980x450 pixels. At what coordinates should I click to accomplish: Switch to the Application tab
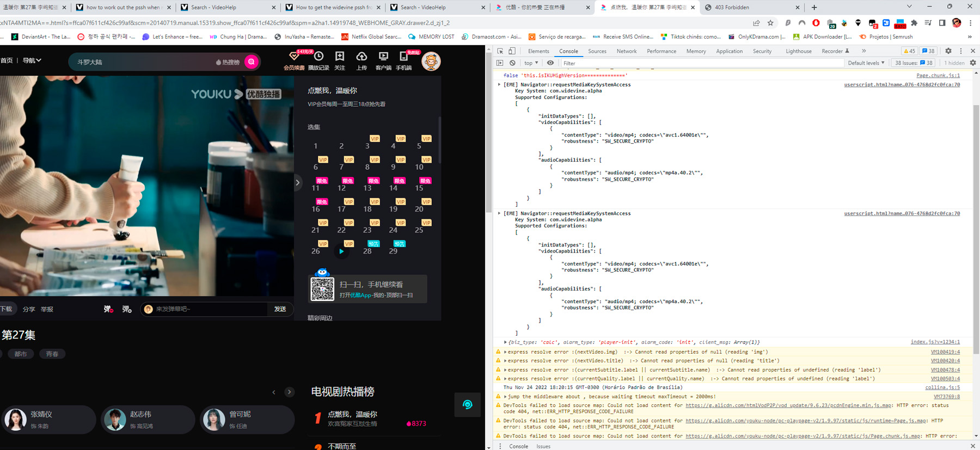[x=730, y=51]
